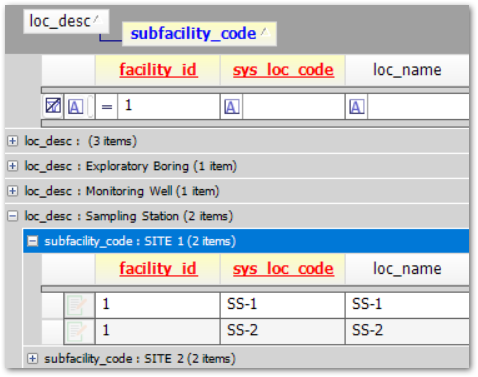
Task: Click the equals operator in facility_id filter
Action: pyautogui.click(x=107, y=107)
